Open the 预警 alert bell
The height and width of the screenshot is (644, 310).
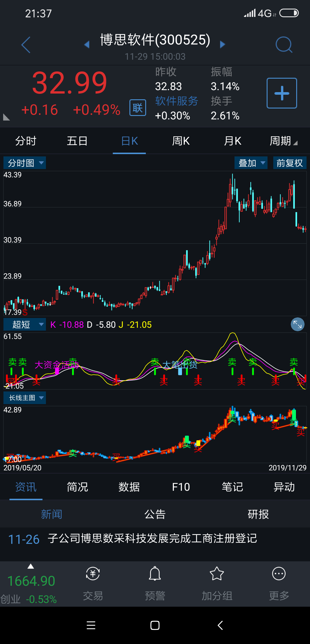tap(155, 573)
